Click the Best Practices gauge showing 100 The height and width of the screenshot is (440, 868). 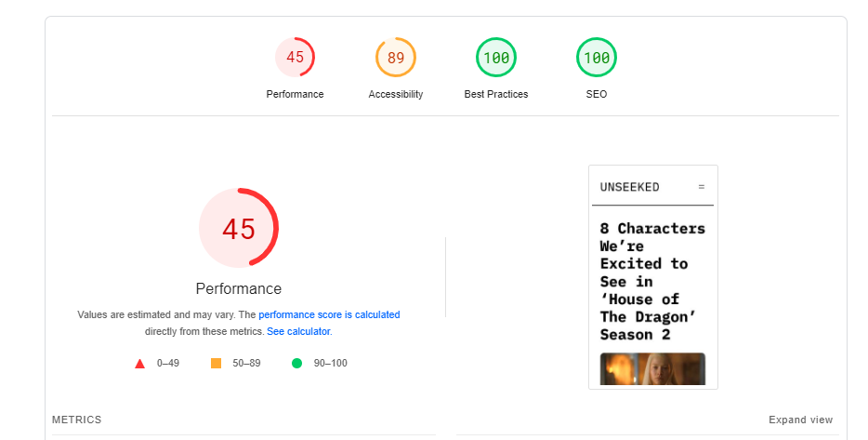pyautogui.click(x=496, y=57)
